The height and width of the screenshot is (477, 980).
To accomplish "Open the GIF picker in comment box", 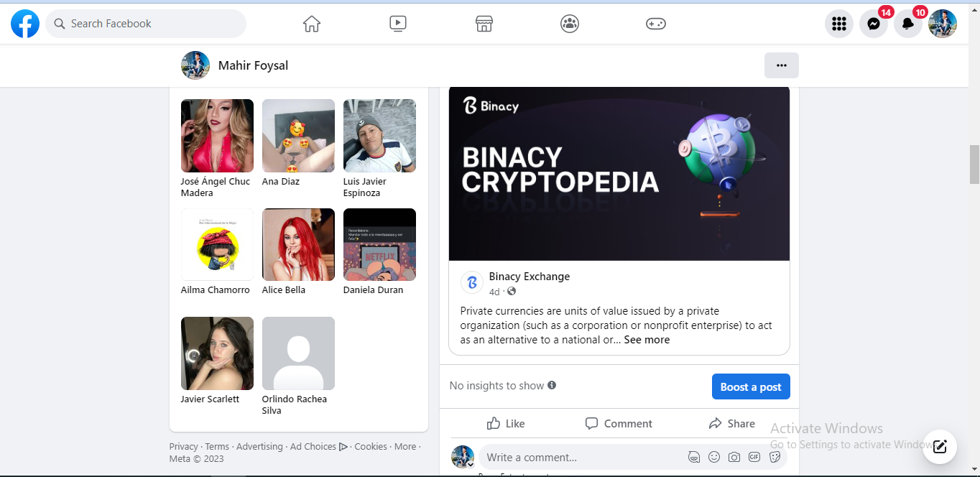I will tap(754, 457).
